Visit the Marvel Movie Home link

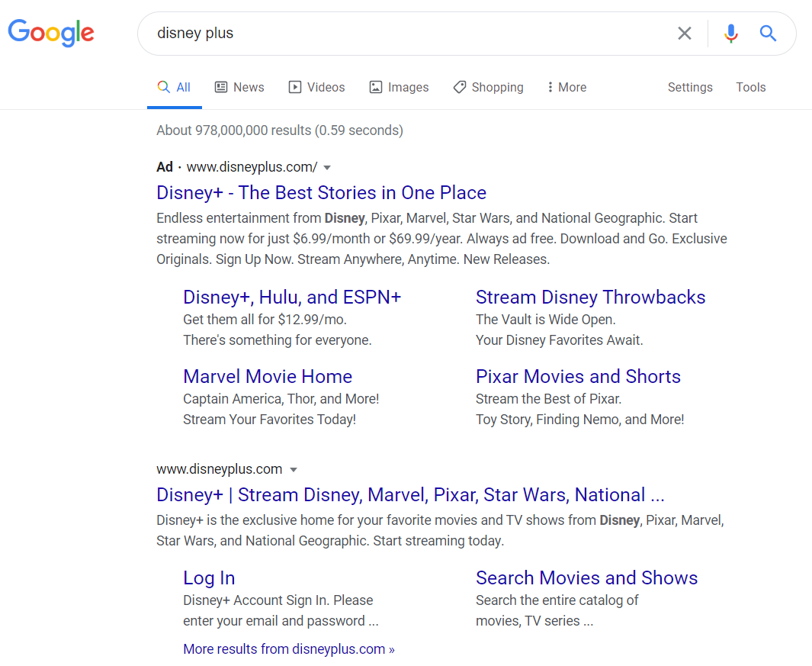click(268, 376)
